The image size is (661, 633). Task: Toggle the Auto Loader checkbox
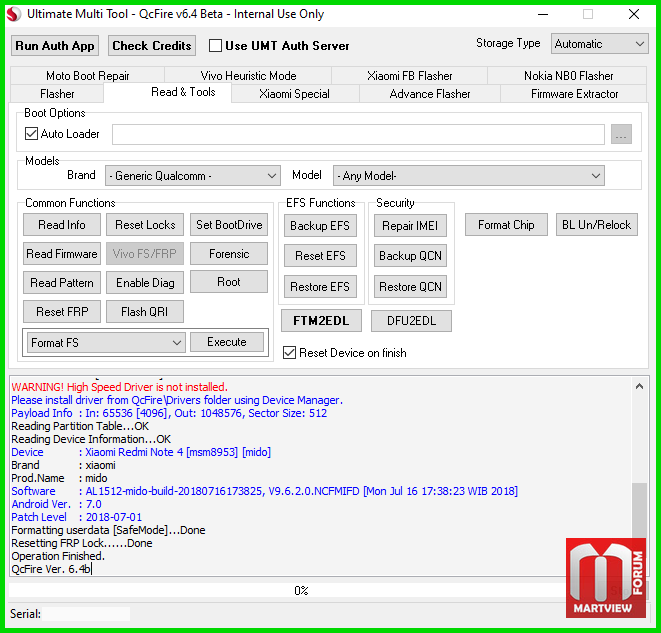31,134
